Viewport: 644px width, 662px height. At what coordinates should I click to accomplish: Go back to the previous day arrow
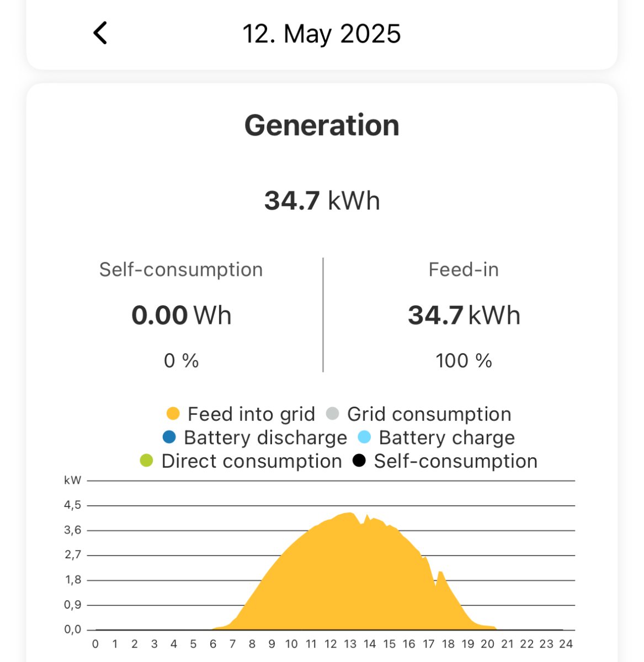[100, 33]
